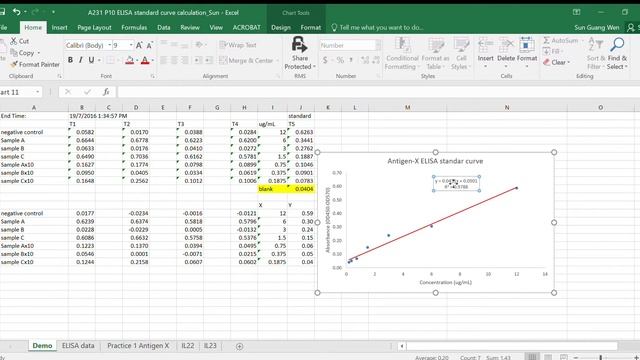Decrease font size with small A icon
The height and width of the screenshot is (360, 640).
(149, 45)
